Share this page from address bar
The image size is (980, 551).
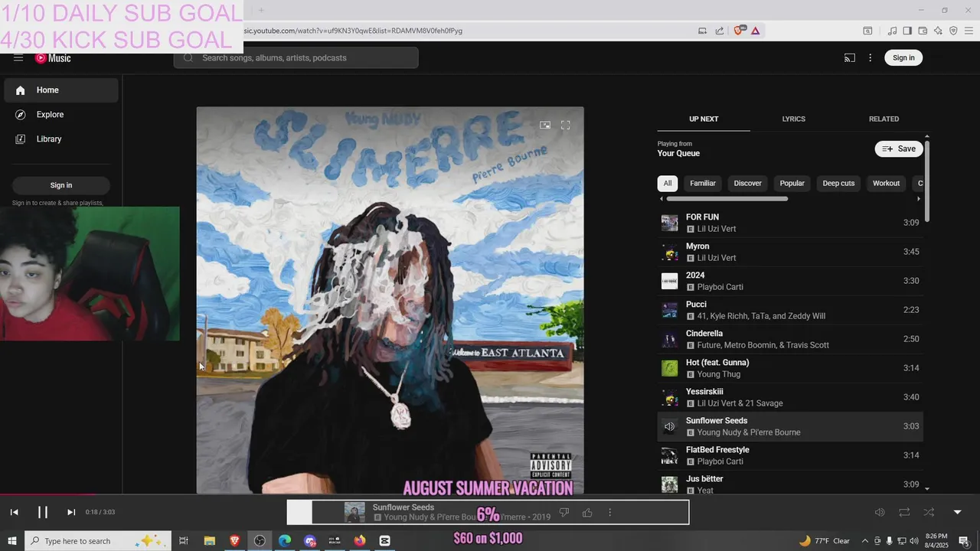pos(720,31)
